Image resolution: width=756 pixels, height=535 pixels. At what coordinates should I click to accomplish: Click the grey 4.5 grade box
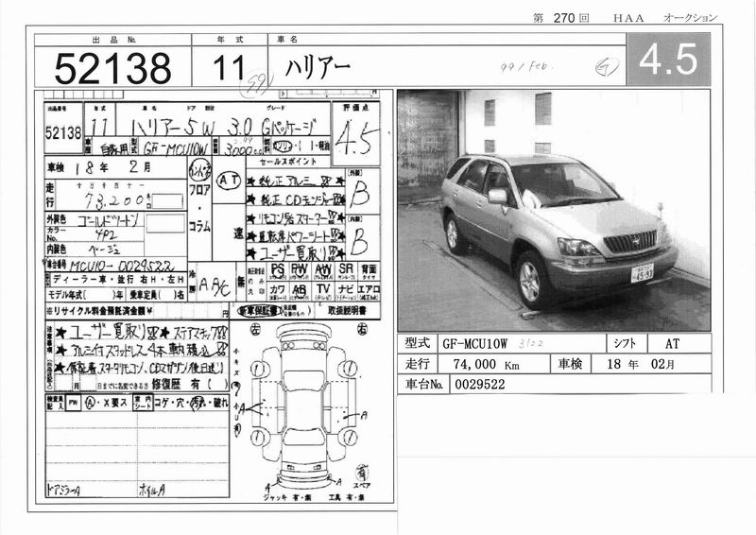pyautogui.click(x=668, y=60)
